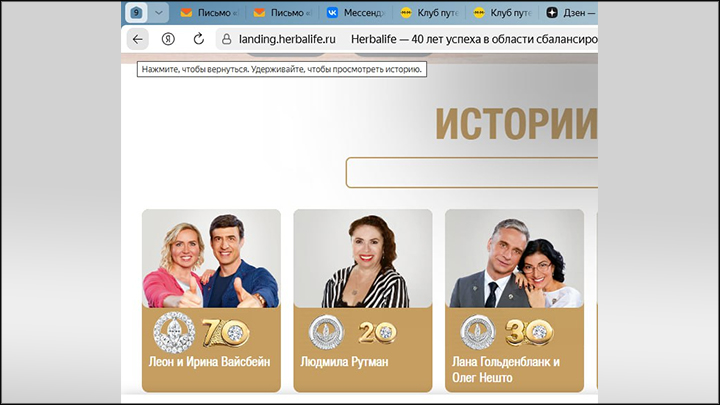This screenshot has height=405, width=720.
Task: Click the gold 30 badge icon
Action: pos(529,332)
